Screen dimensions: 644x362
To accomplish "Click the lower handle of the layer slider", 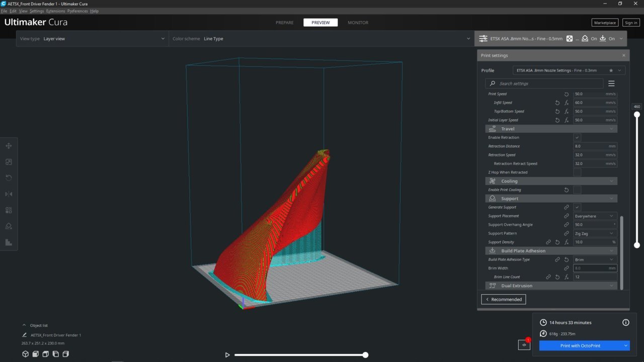I will tap(637, 245).
